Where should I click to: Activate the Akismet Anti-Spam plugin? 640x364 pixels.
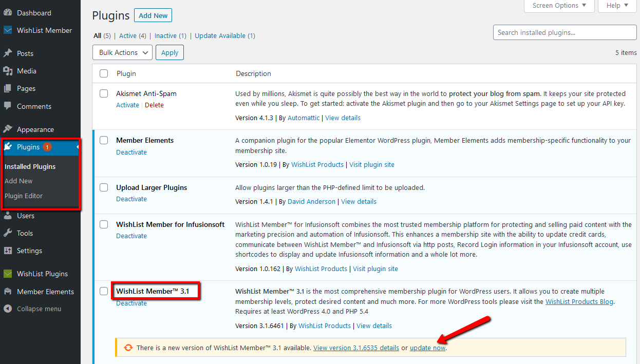[x=127, y=105]
